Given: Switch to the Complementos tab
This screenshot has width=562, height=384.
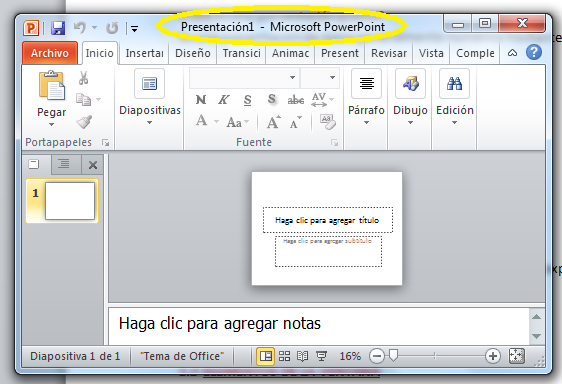Looking at the screenshot, I should 475,53.
